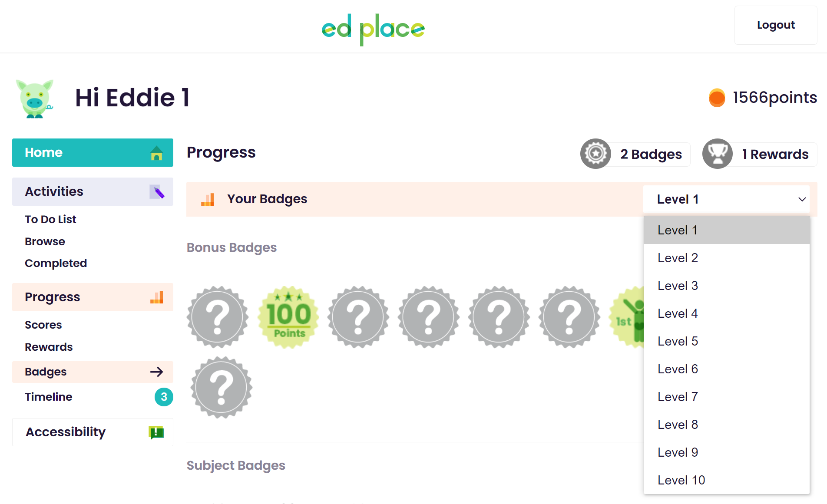827x504 pixels.
Task: Click the arrow icon beside Badges
Action: click(157, 372)
